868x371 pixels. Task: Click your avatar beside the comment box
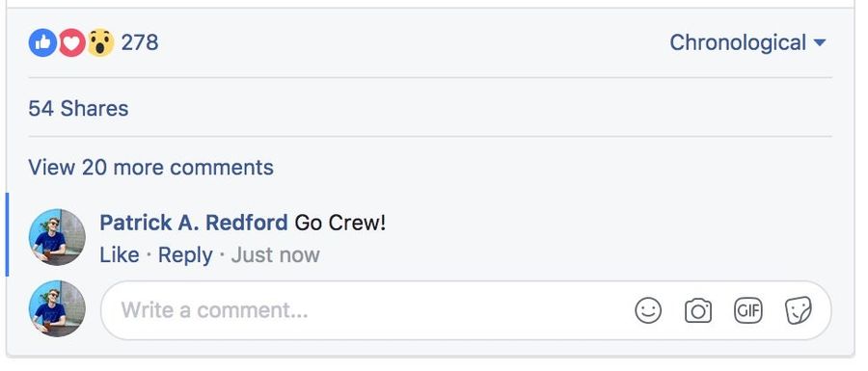click(x=57, y=308)
